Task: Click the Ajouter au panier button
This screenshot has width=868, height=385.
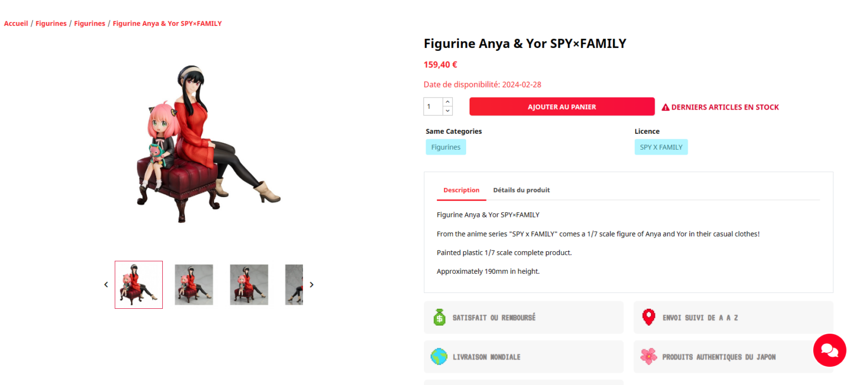Action: 562,107
